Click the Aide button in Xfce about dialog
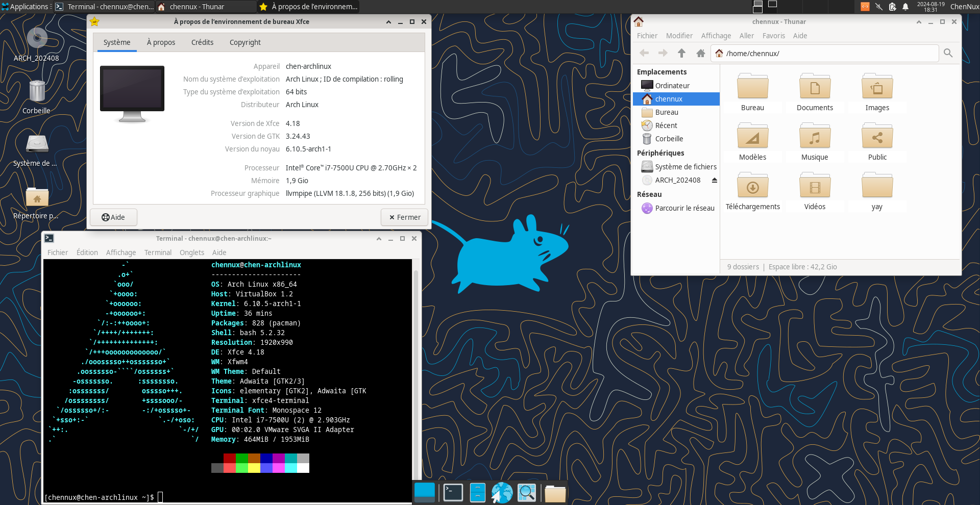This screenshot has width=980, height=505. point(113,217)
